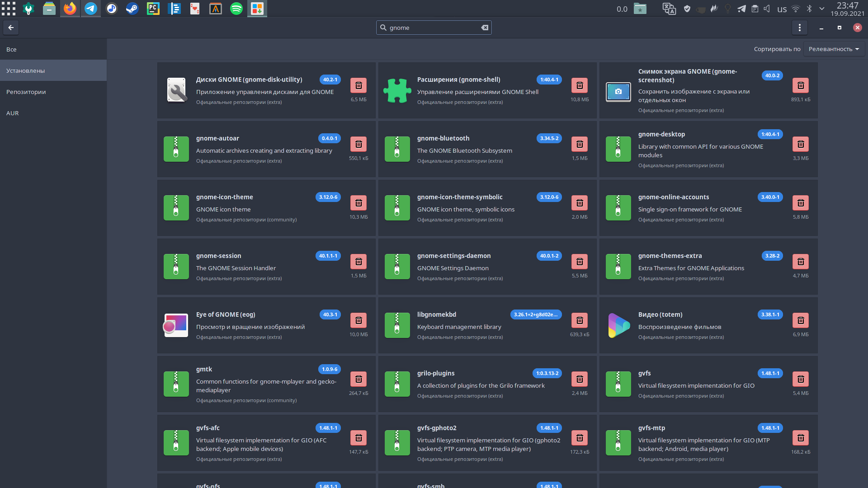This screenshot has width=868, height=488.
Task: Remove the gvfs package with its trash button
Action: (801, 379)
